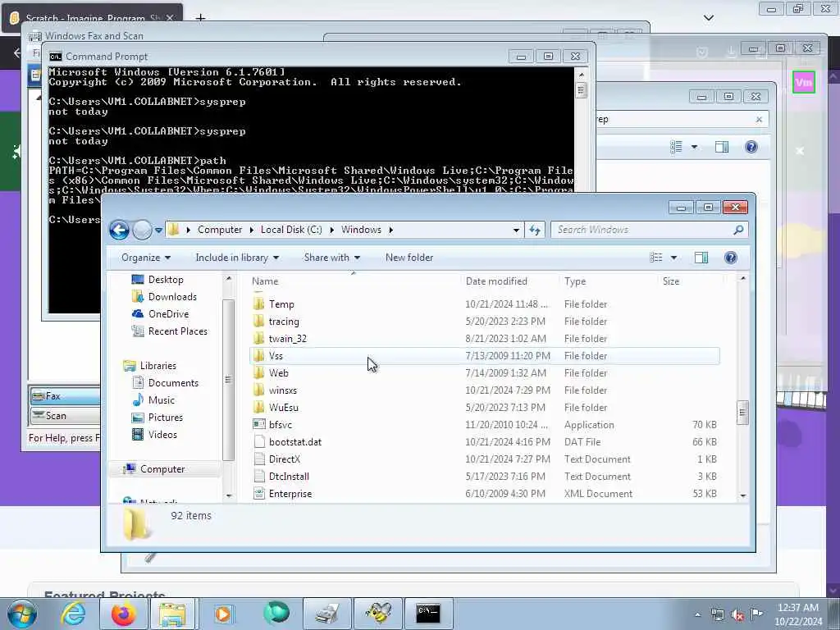Open recent locations dropdown beside Forward button

(x=158, y=231)
